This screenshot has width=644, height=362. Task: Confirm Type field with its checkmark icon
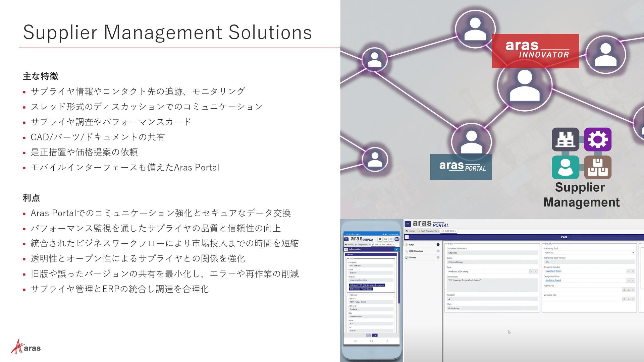pyautogui.click(x=532, y=271)
